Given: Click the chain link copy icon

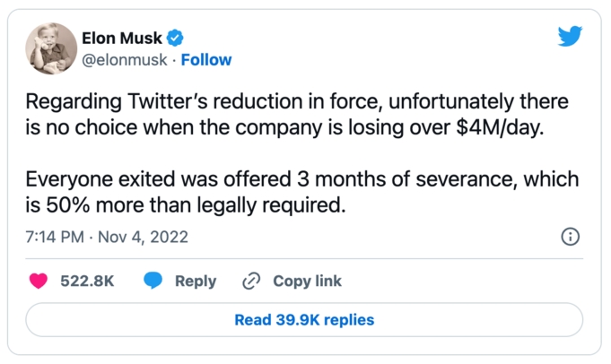Looking at the screenshot, I should click(251, 281).
